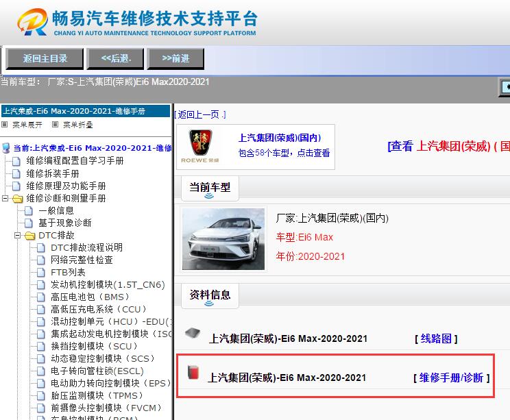
Task: Select 一般信息 tree entry
Action: coord(56,210)
